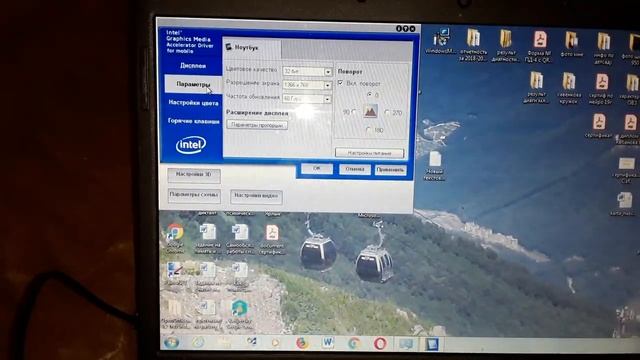640x360 pixels.
Task: Expand the Цветовое качество dropdown
Action: click(328, 72)
